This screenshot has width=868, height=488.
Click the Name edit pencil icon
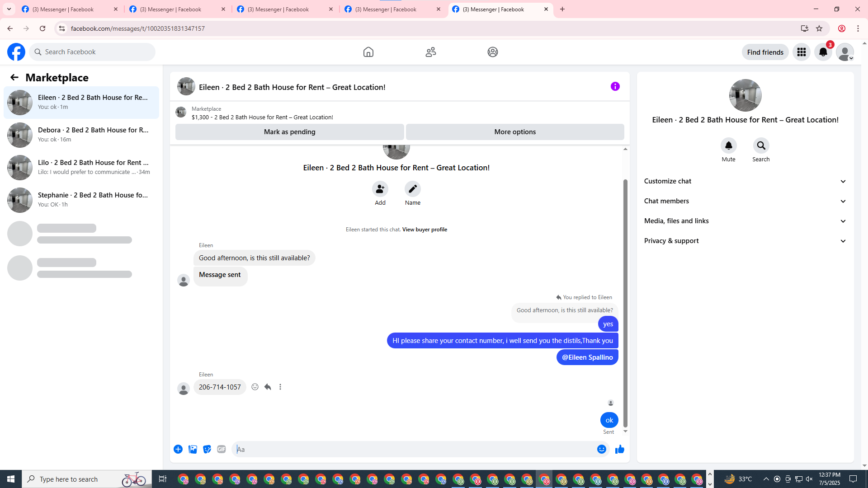(412, 189)
